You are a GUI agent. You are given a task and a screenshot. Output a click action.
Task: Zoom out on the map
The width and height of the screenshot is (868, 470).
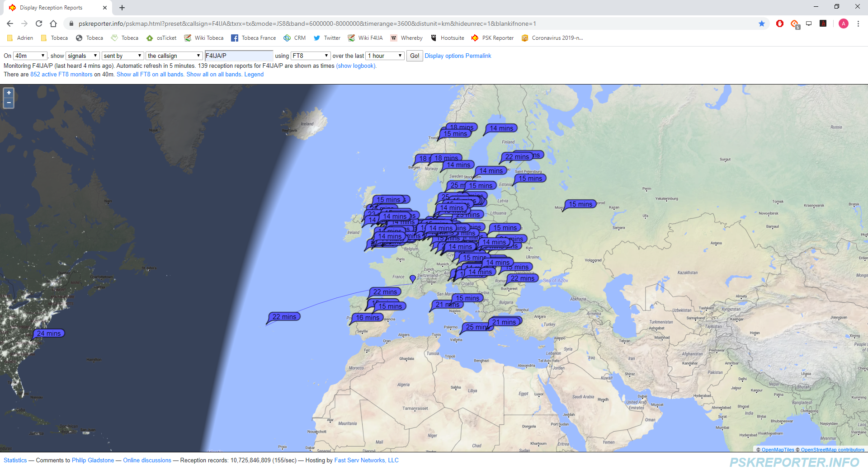pyautogui.click(x=9, y=103)
